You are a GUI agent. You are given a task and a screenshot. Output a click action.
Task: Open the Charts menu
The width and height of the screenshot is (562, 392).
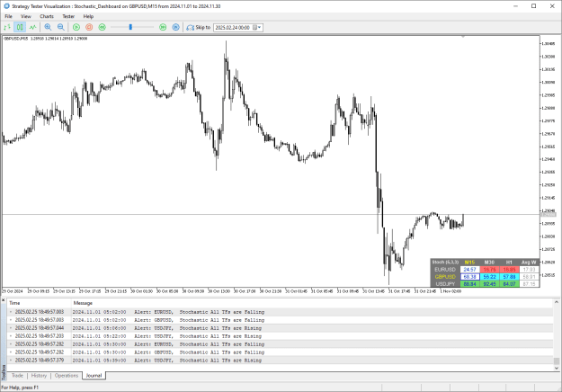click(47, 16)
